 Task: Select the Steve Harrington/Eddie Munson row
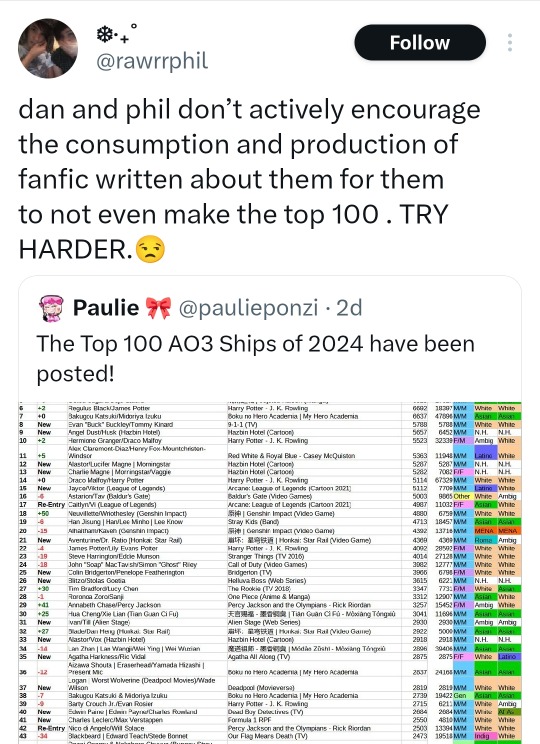coord(270,557)
